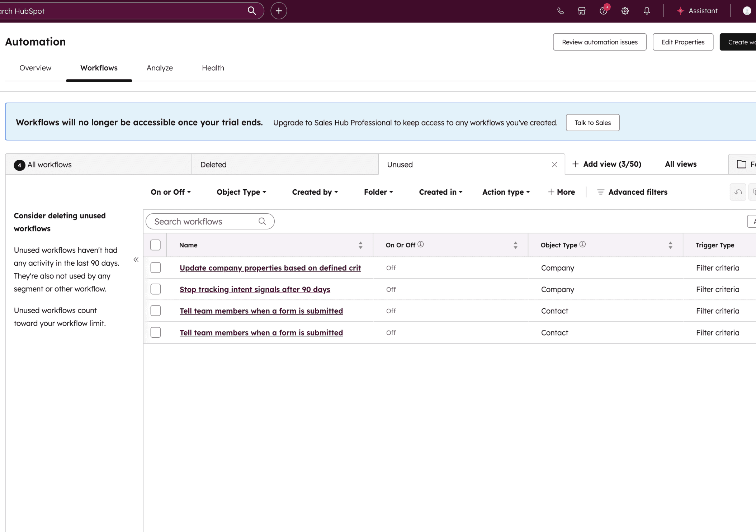Screen dimensions: 756x532
Task: Close the Unused view tab
Action: click(x=554, y=165)
